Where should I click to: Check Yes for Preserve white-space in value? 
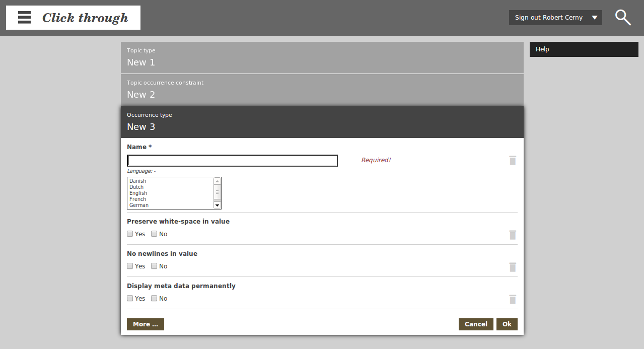coord(130,234)
